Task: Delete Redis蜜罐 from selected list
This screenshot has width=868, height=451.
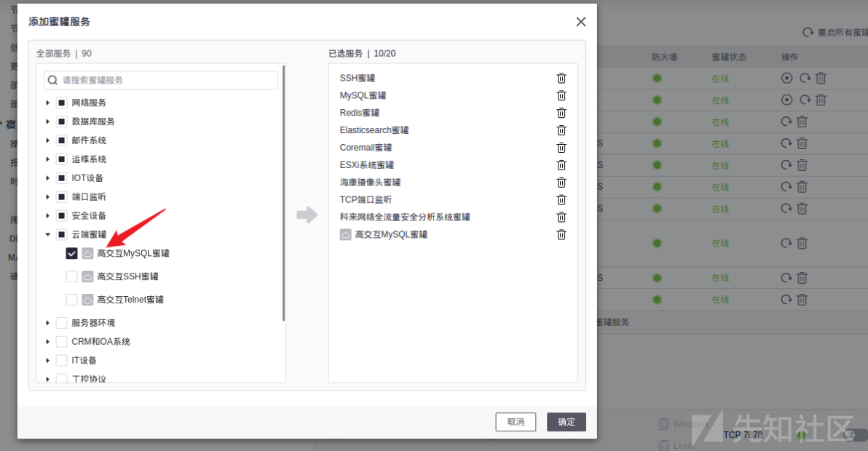Action: click(561, 113)
